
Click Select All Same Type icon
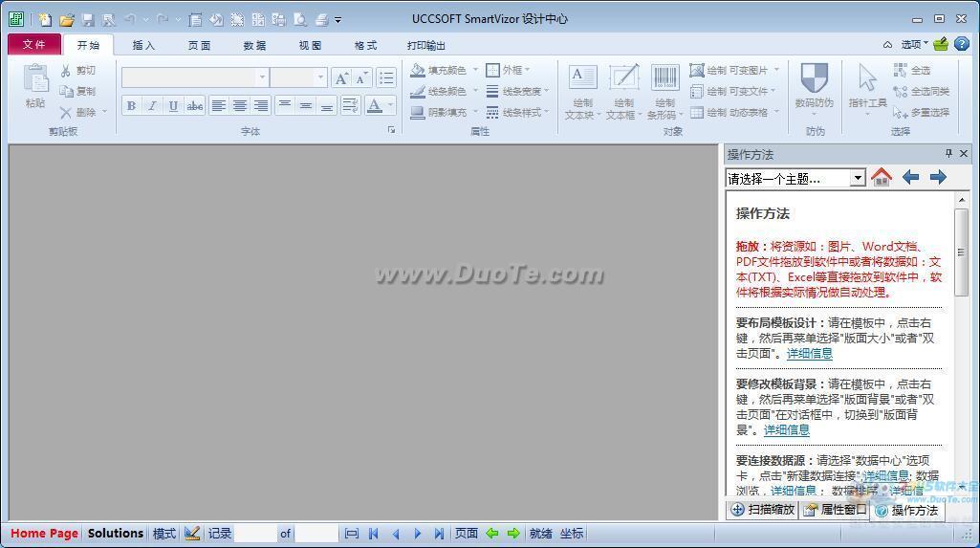900,91
